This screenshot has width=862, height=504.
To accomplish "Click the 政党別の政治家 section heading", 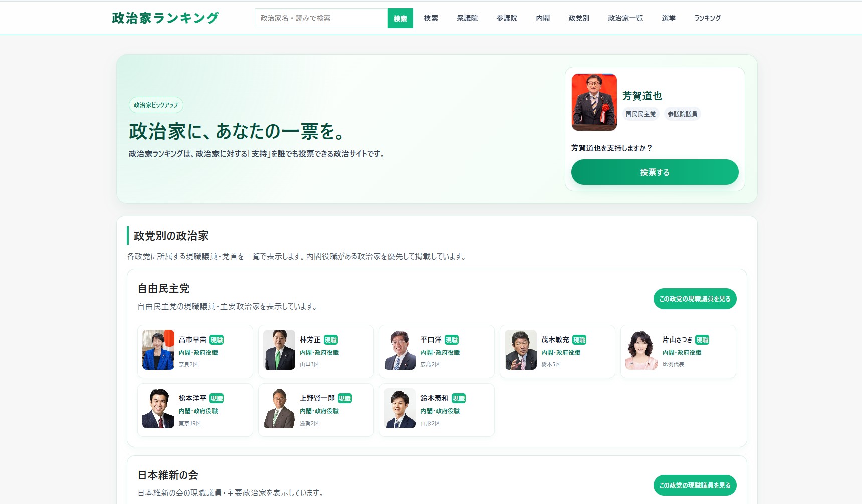I will tap(171, 236).
